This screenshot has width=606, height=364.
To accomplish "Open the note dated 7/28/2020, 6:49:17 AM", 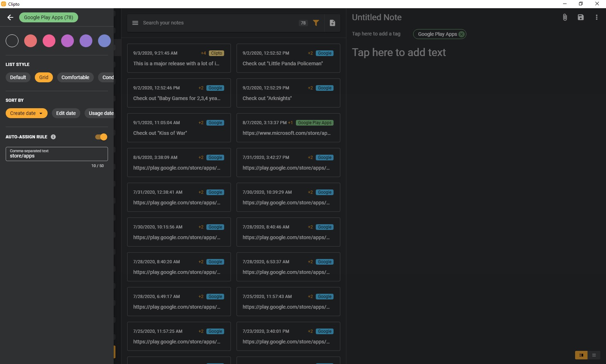I will tap(179, 302).
